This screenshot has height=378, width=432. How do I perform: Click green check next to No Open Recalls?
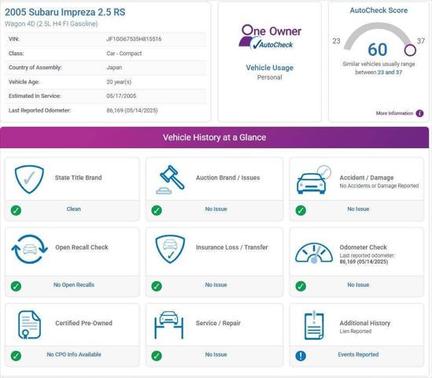[16, 286]
